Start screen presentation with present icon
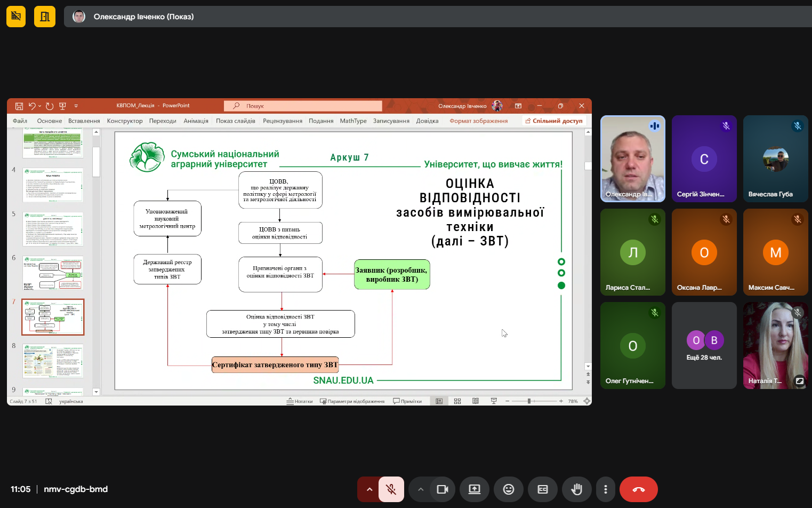This screenshot has height=508, width=812. coord(475,489)
